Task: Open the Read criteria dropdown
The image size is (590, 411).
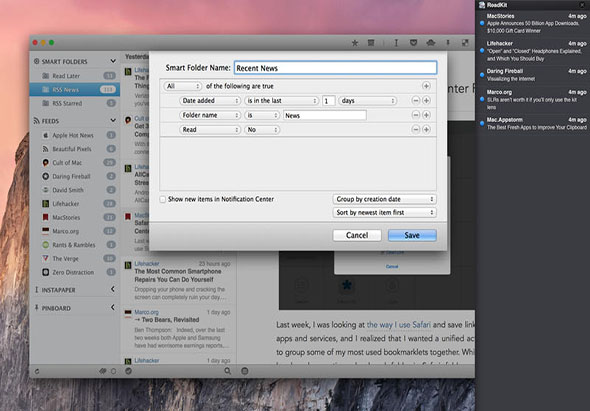Action: click(210, 130)
